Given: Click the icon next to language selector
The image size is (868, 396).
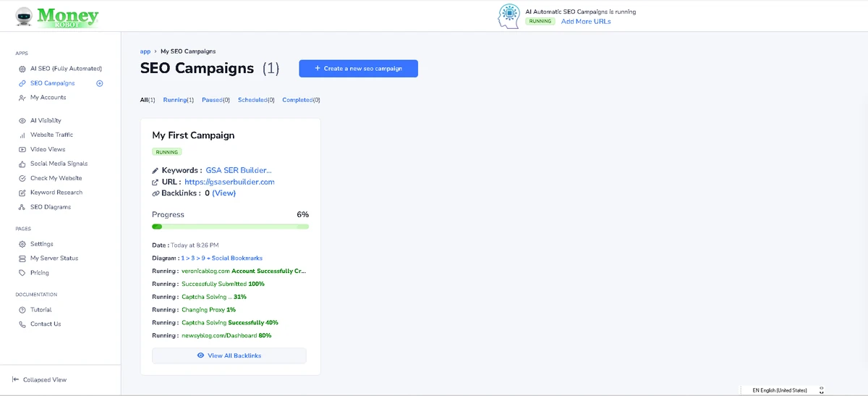Looking at the screenshot, I should pyautogui.click(x=822, y=390).
